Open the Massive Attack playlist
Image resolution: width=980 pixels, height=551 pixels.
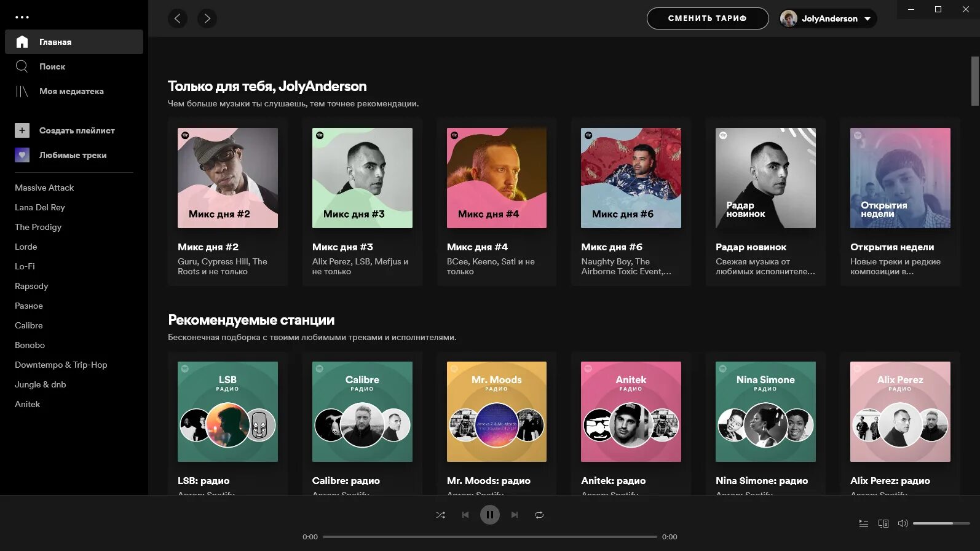pos(44,188)
